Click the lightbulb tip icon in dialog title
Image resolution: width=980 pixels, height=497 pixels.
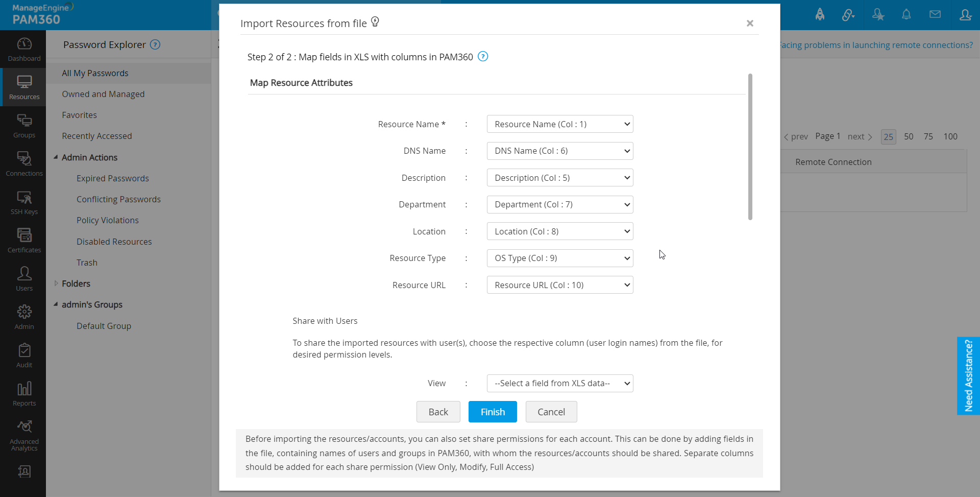click(375, 22)
